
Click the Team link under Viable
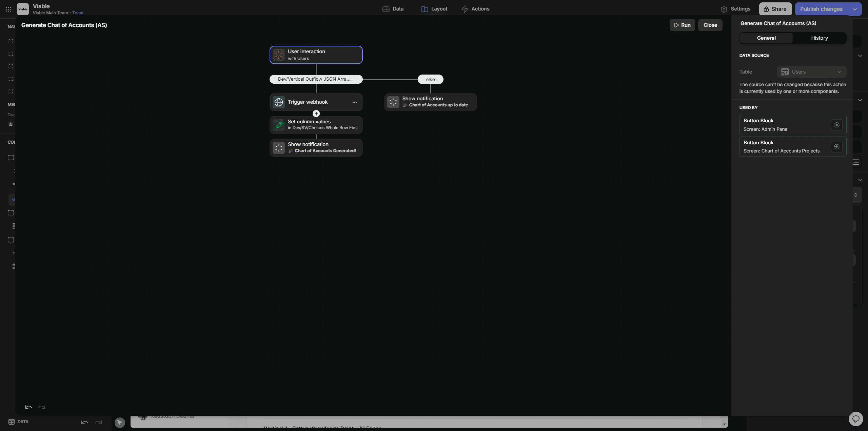(78, 13)
